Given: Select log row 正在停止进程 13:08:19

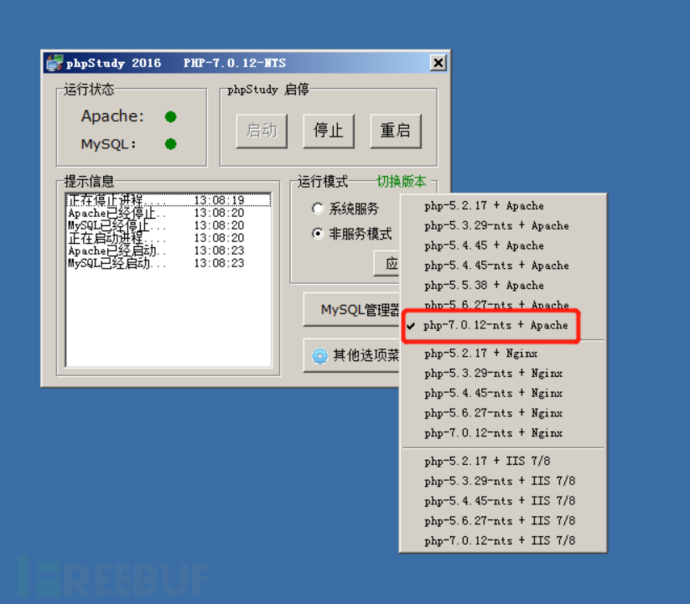Looking at the screenshot, I should click(x=169, y=200).
